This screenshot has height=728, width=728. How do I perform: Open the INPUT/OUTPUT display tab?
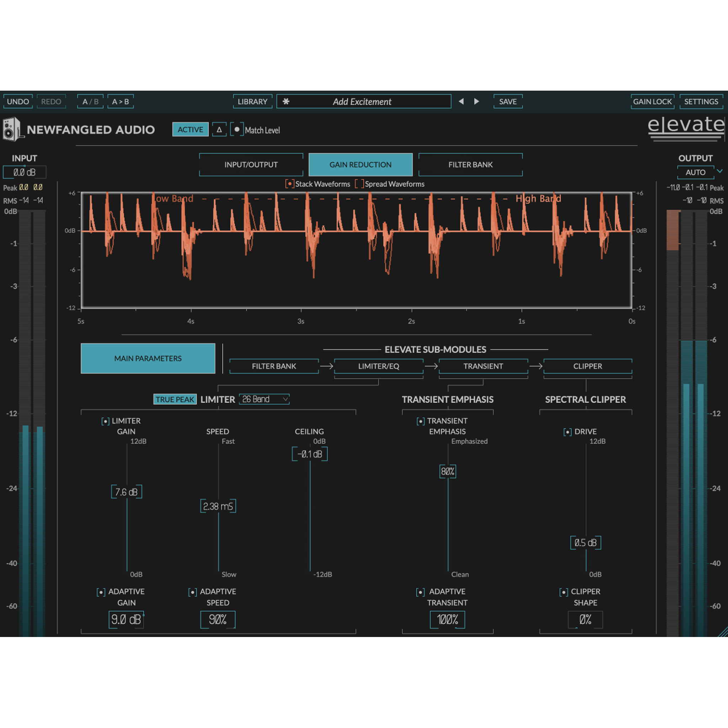click(251, 165)
